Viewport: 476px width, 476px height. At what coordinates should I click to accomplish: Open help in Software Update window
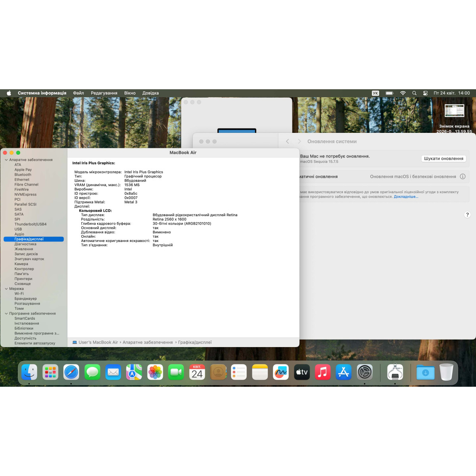click(x=467, y=215)
